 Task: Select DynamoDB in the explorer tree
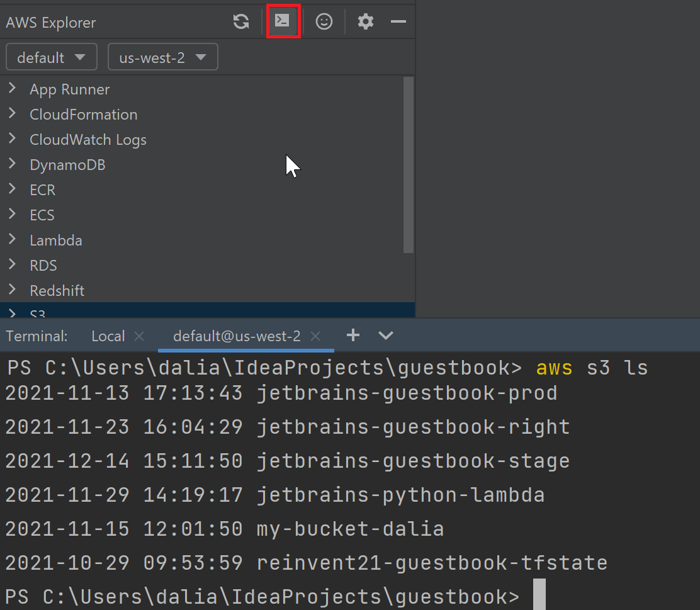pyautogui.click(x=67, y=165)
